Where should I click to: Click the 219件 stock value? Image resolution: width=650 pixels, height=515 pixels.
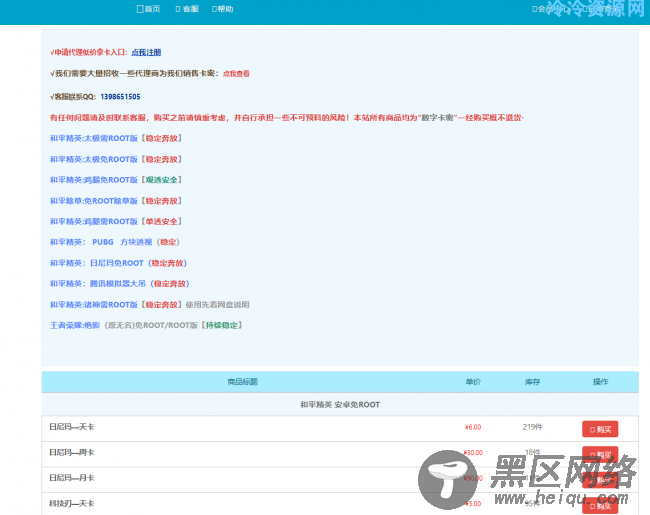[x=533, y=427]
